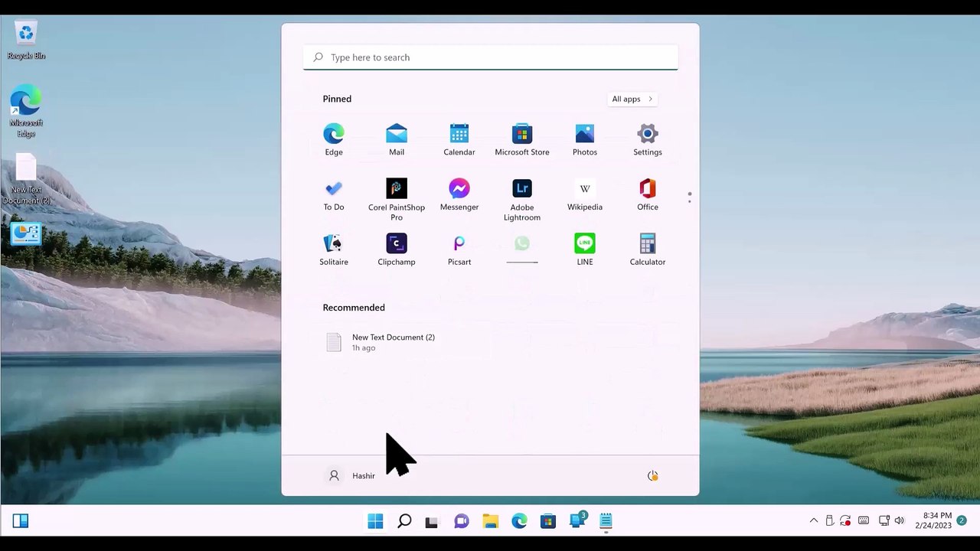Open Corel PaintShop Pro
Image resolution: width=980 pixels, height=551 pixels.
click(397, 200)
